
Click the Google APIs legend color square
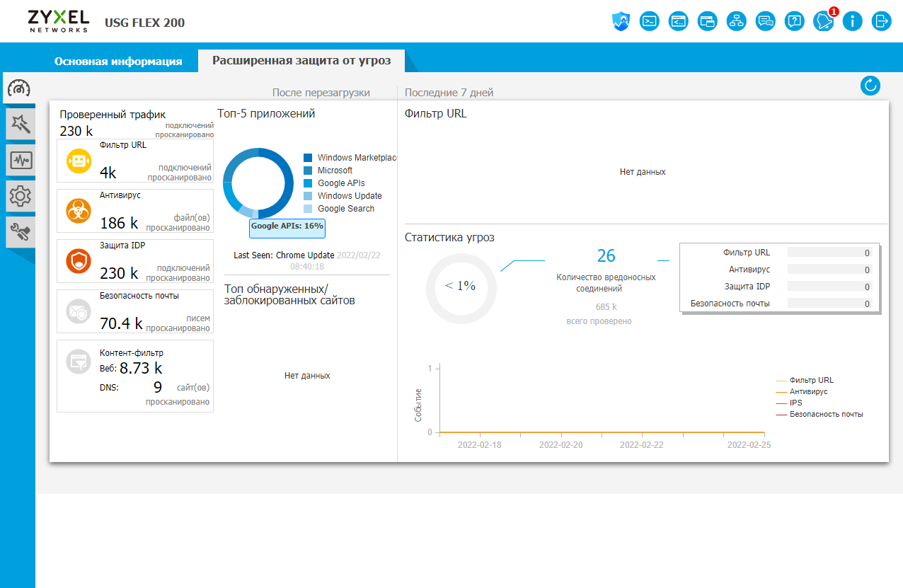pos(308,183)
